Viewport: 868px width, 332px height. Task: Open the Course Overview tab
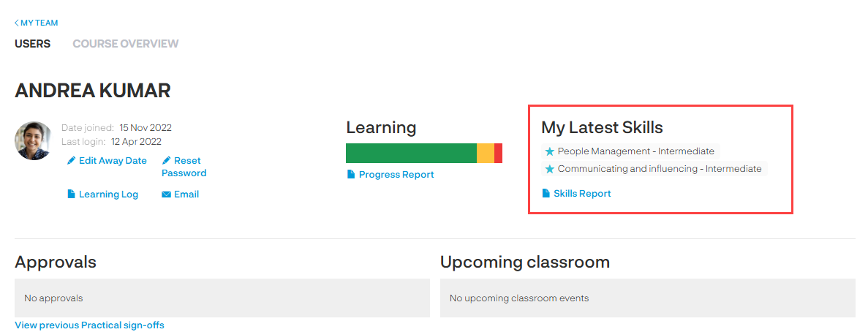125,44
